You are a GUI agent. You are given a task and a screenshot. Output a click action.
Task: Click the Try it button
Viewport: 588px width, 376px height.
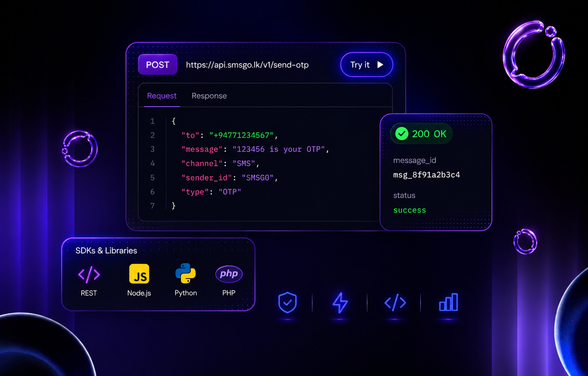point(366,64)
